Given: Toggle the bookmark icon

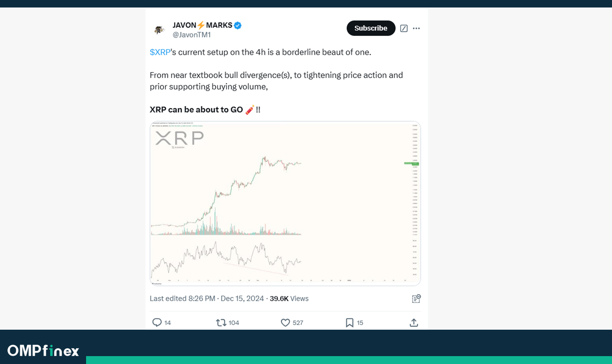Looking at the screenshot, I should click(349, 323).
